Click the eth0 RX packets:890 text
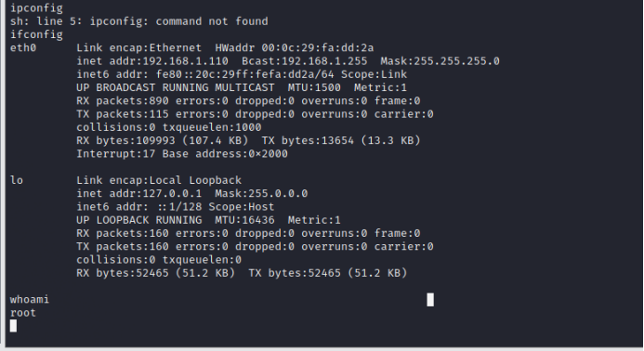 (123, 101)
